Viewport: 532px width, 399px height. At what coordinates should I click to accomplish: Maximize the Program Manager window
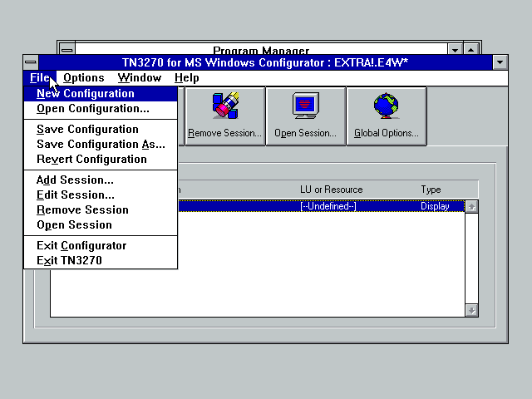tap(471, 50)
